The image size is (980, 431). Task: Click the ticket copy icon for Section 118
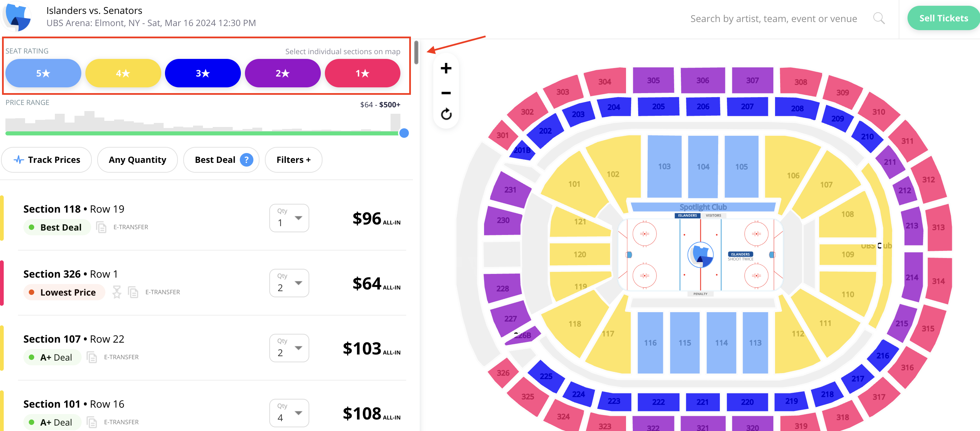[x=101, y=227]
